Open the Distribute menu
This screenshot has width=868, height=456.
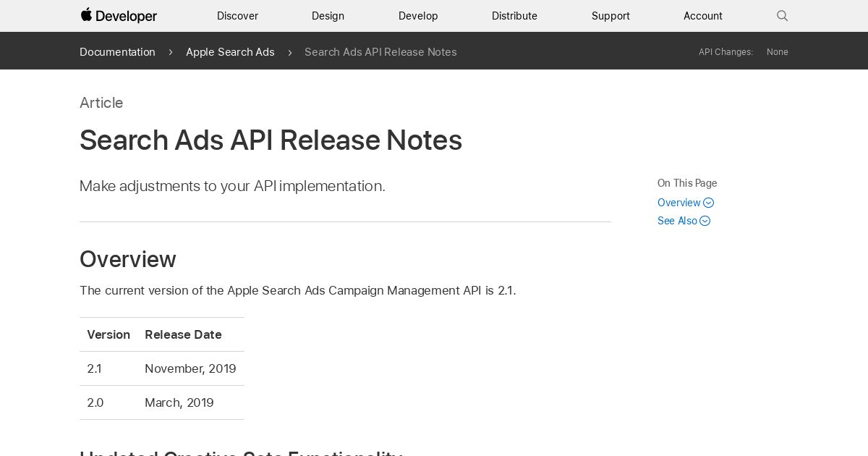click(514, 16)
